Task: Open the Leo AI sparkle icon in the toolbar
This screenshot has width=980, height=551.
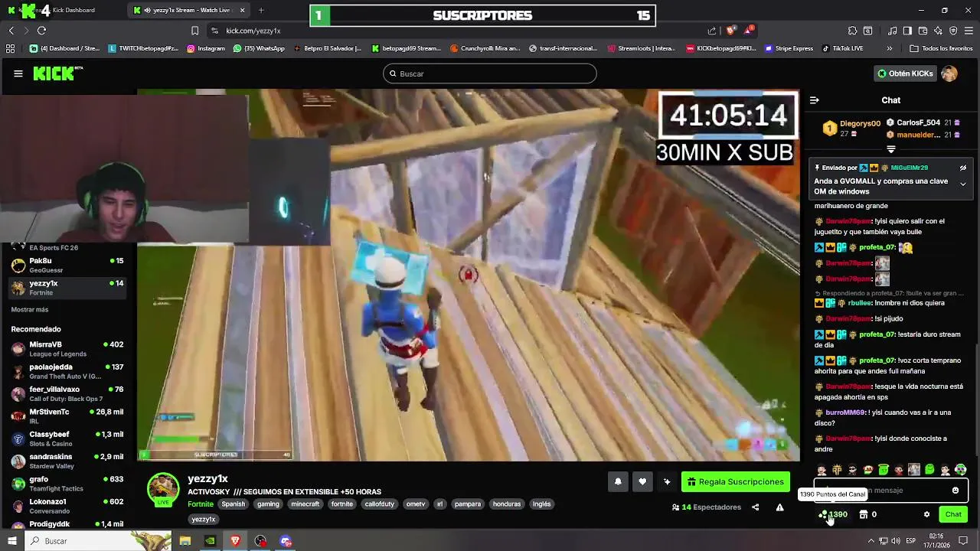Action: (x=938, y=31)
